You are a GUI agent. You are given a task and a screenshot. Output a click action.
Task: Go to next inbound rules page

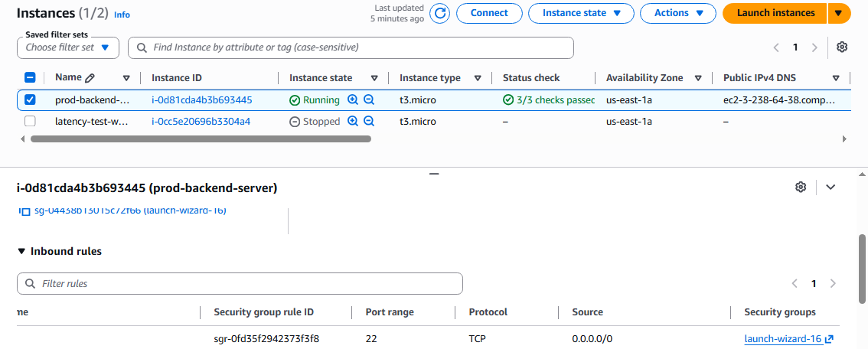coord(833,284)
